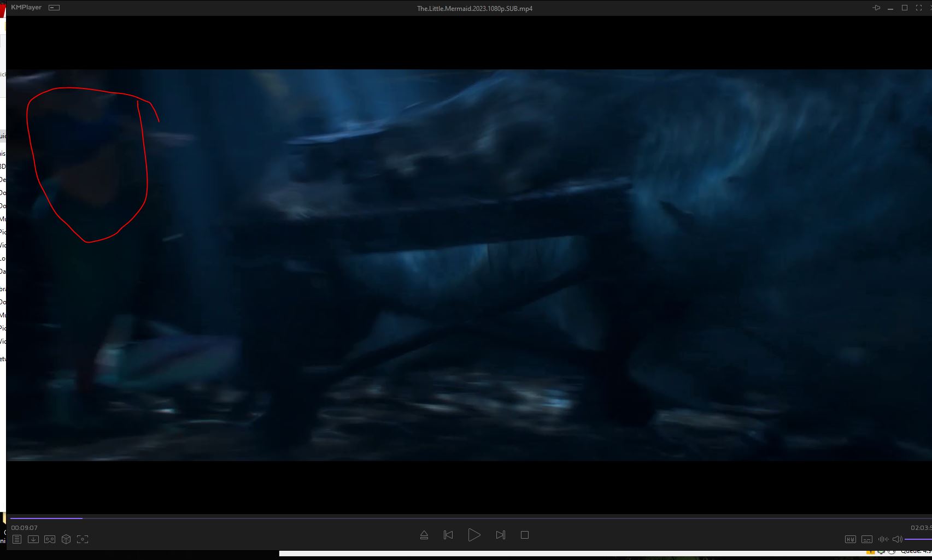
Task: Skip to the next track
Action: 500,535
